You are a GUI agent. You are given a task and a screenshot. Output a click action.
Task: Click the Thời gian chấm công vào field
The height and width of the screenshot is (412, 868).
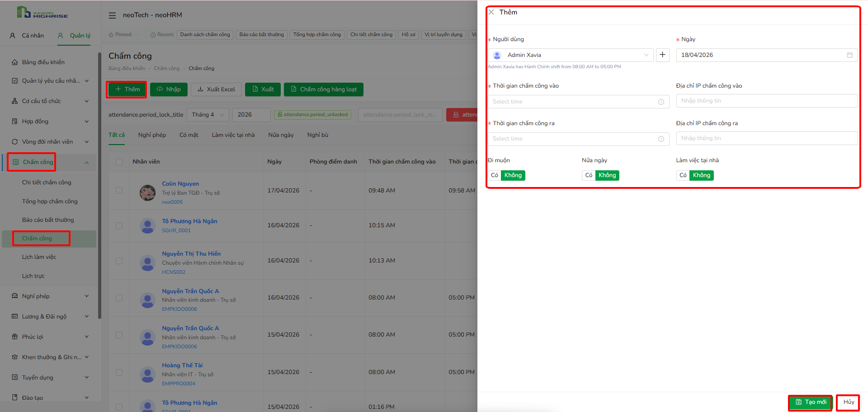coord(578,102)
